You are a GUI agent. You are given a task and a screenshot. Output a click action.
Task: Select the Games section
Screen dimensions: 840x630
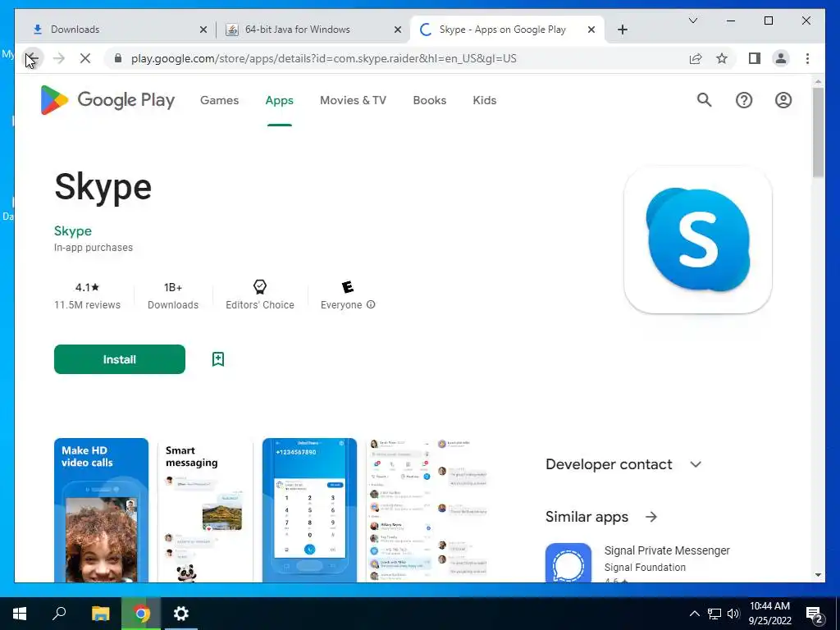(219, 100)
